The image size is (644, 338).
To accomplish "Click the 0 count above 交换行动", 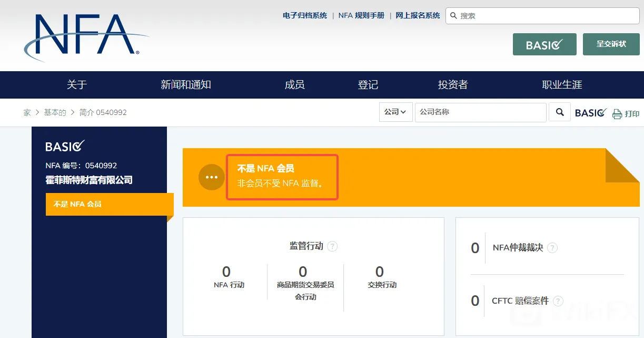I will (x=380, y=272).
